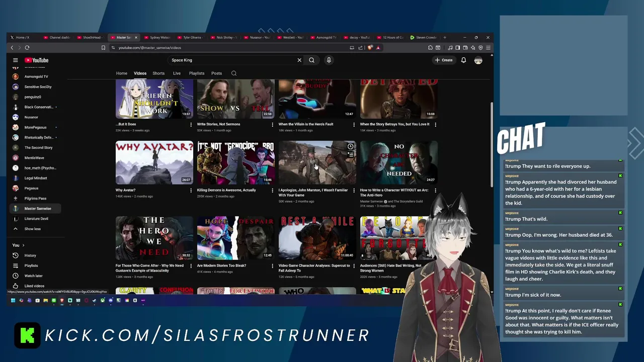Open a new browser tab
Viewport: 644px width, 362px height.
click(444, 37)
